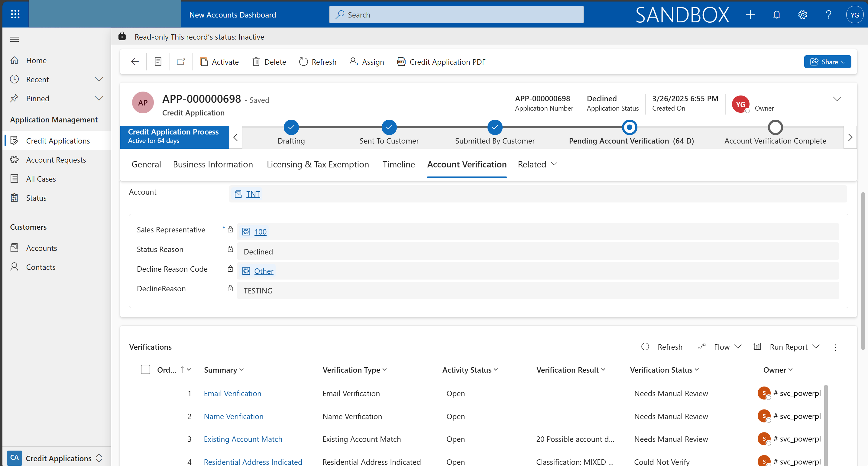
Task: Sort by the Order column header
Action: pyautogui.click(x=174, y=370)
